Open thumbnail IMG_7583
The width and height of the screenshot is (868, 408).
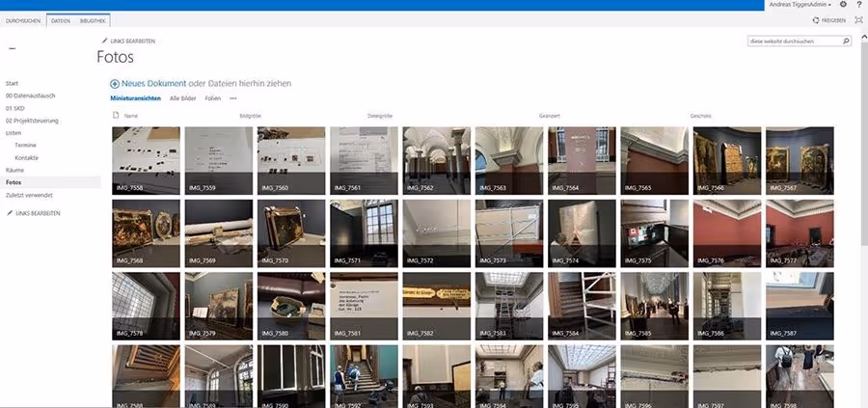point(509,306)
